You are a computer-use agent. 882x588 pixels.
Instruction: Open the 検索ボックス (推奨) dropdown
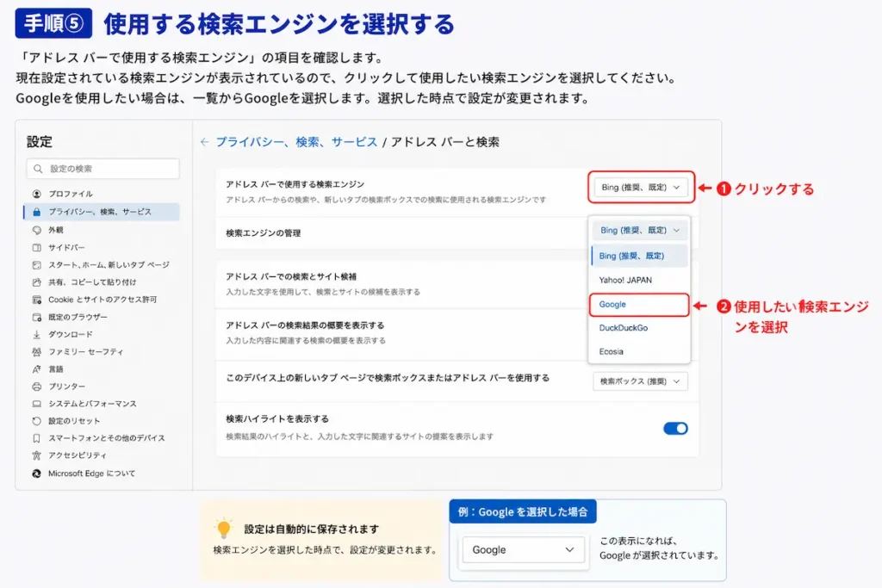click(x=640, y=381)
